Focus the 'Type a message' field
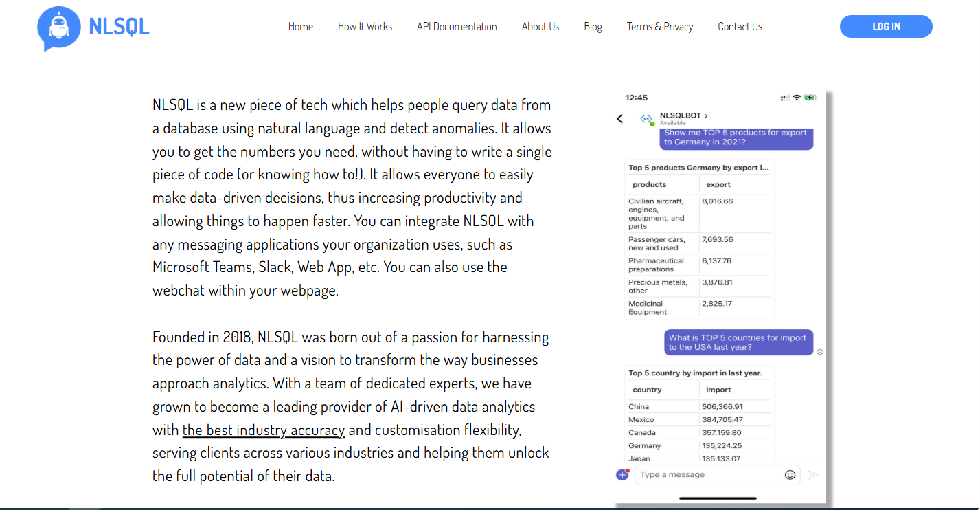980x510 pixels. click(x=708, y=474)
